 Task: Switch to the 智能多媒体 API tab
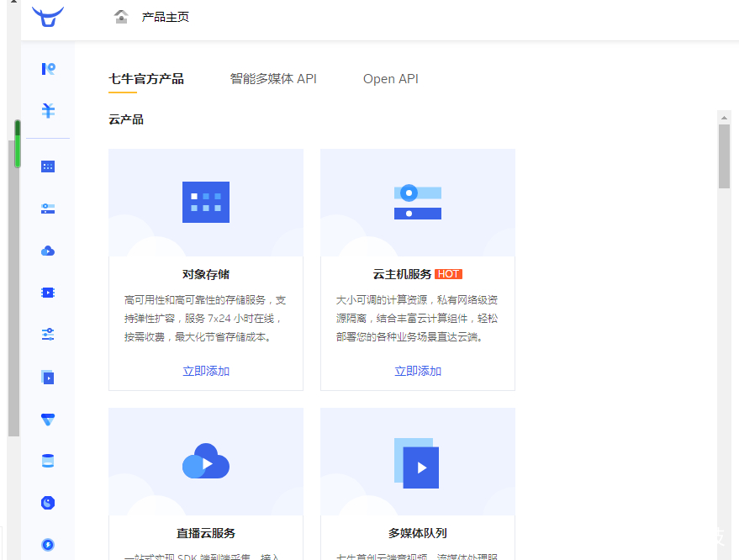273,78
